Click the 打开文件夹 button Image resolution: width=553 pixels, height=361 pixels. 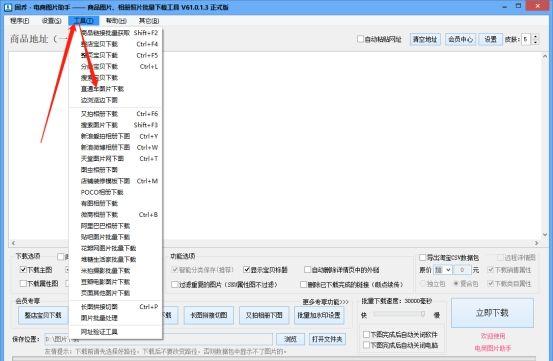click(x=327, y=339)
